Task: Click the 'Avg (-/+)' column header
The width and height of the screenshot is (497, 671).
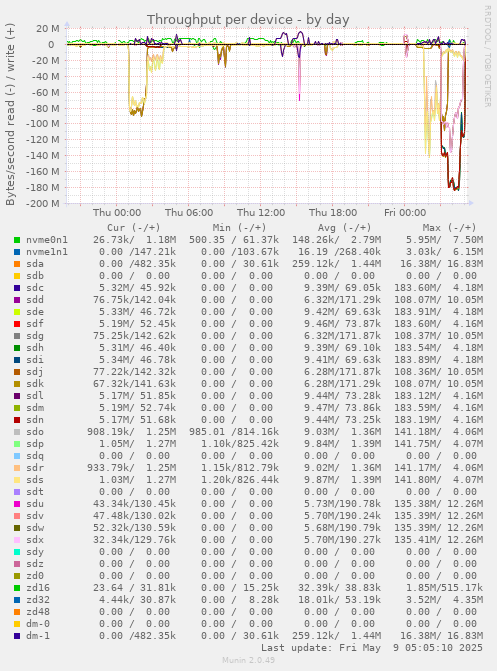Action: (345, 228)
